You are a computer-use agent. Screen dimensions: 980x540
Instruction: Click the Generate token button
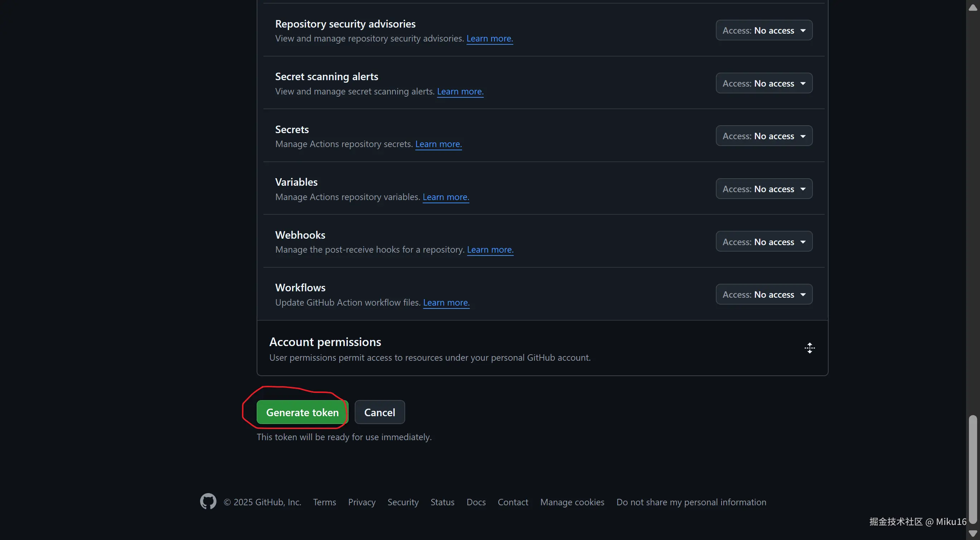(302, 412)
